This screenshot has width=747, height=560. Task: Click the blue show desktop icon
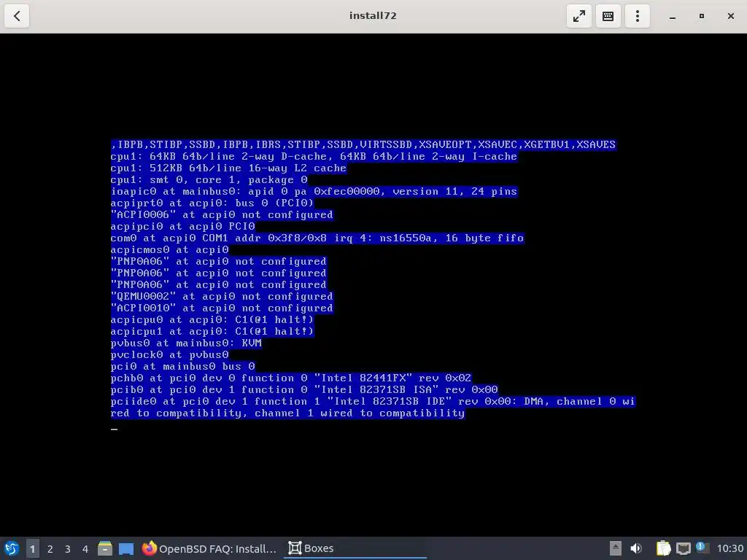click(x=125, y=548)
